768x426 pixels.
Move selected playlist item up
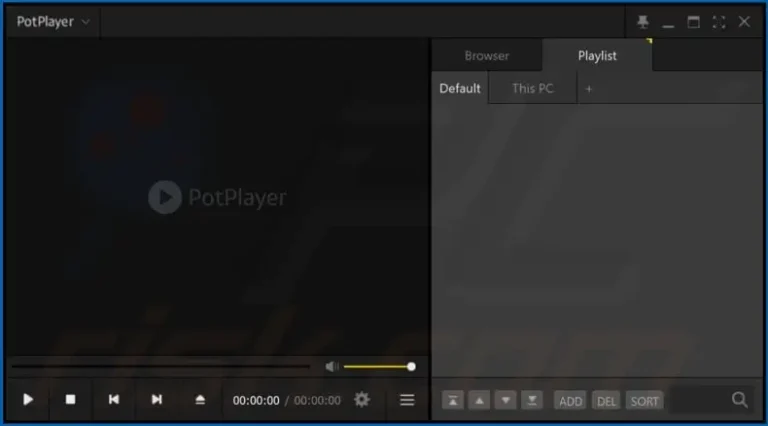[x=480, y=401]
